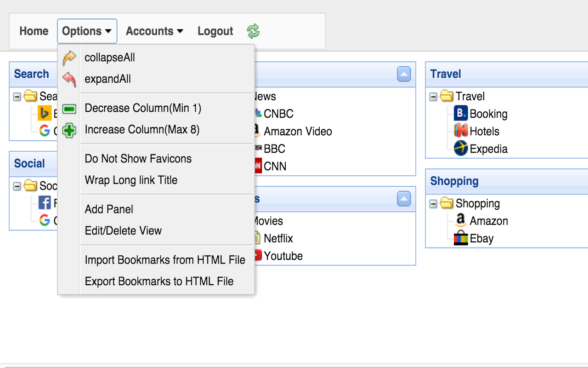This screenshot has height=368, width=588.
Task: Click the Expedia airplane icon
Action: [x=460, y=149]
